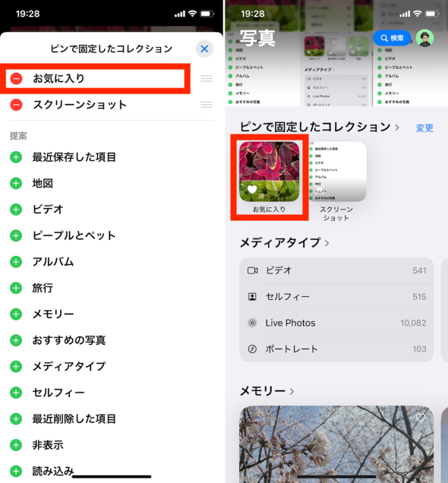Tap the 写真 title heading

pos(257,38)
